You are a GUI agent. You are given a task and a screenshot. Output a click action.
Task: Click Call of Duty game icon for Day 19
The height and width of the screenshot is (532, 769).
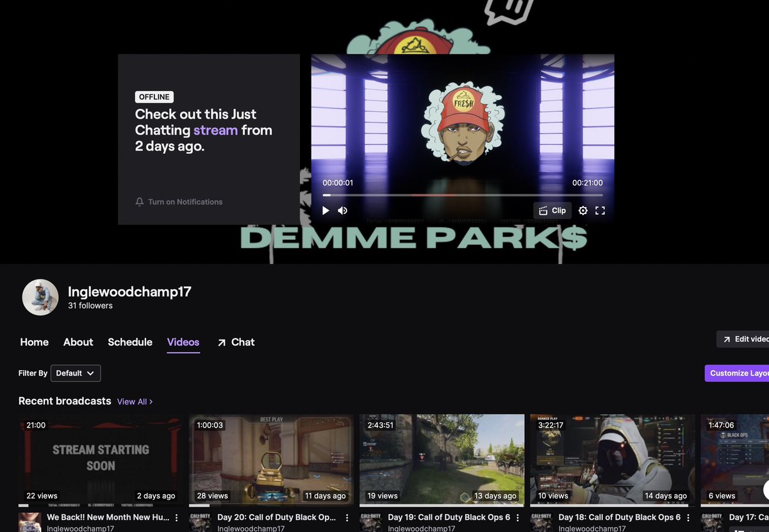[x=370, y=522]
